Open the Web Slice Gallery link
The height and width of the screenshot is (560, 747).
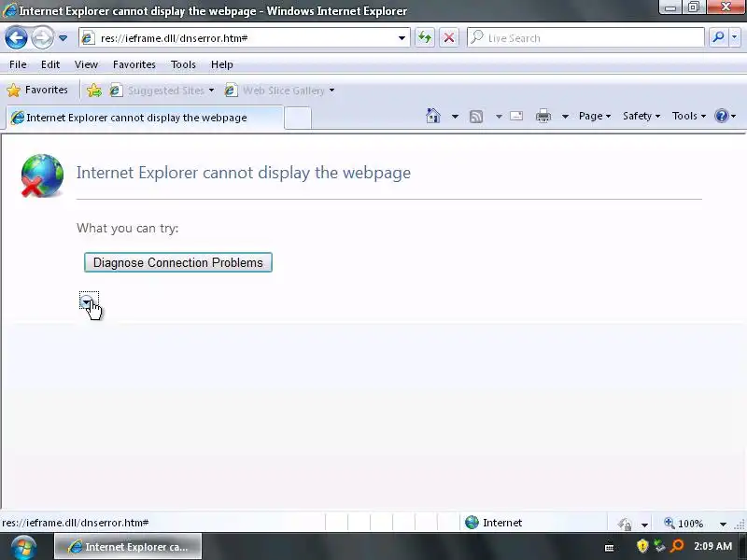(280, 90)
